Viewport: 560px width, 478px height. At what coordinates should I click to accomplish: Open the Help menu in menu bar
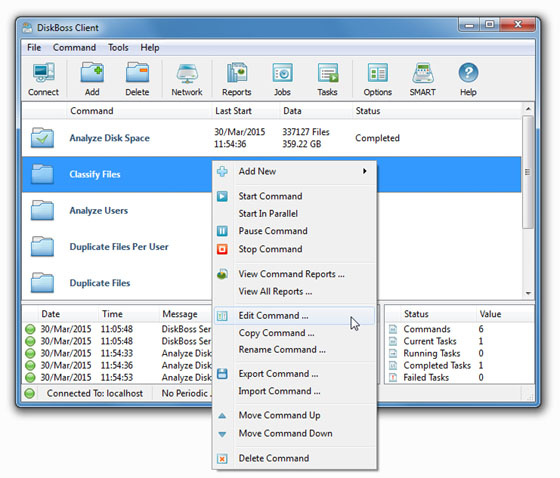pyautogui.click(x=150, y=48)
